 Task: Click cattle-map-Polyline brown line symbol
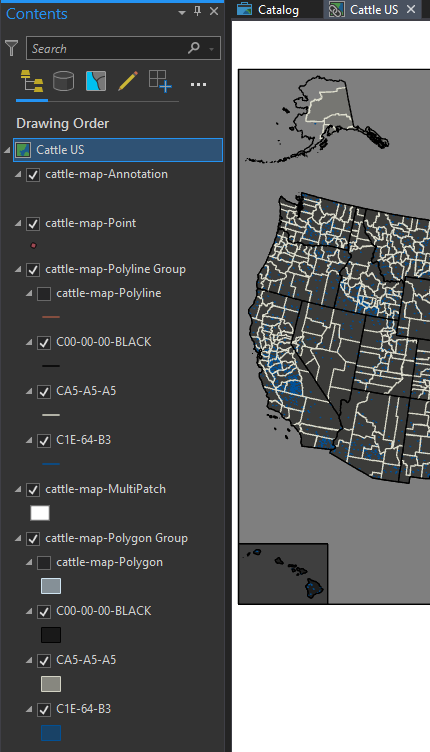tap(51, 317)
